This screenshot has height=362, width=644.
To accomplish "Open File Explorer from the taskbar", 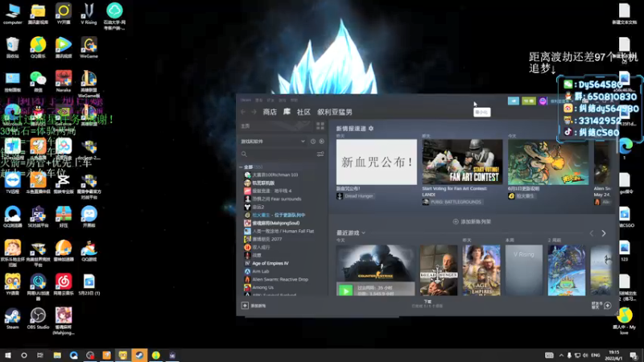I will [57, 355].
